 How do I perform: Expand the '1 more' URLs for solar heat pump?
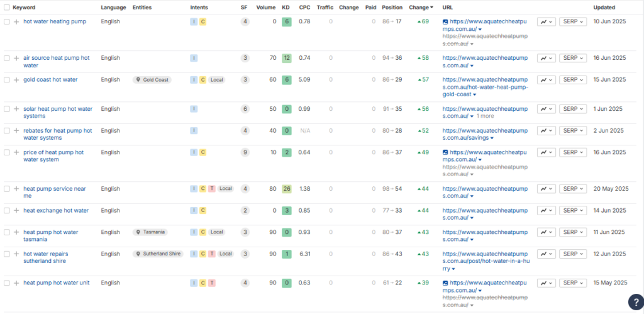point(485,116)
